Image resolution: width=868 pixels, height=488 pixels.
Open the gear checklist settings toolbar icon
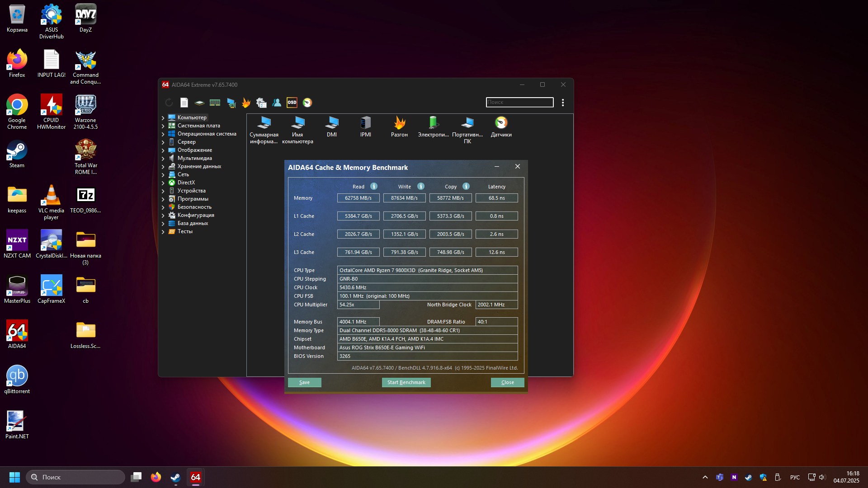[x=261, y=103]
